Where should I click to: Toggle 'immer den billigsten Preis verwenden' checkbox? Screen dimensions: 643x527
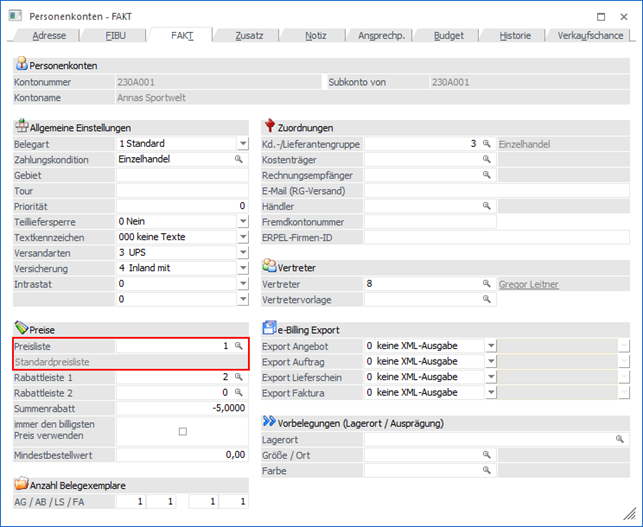coord(182,431)
